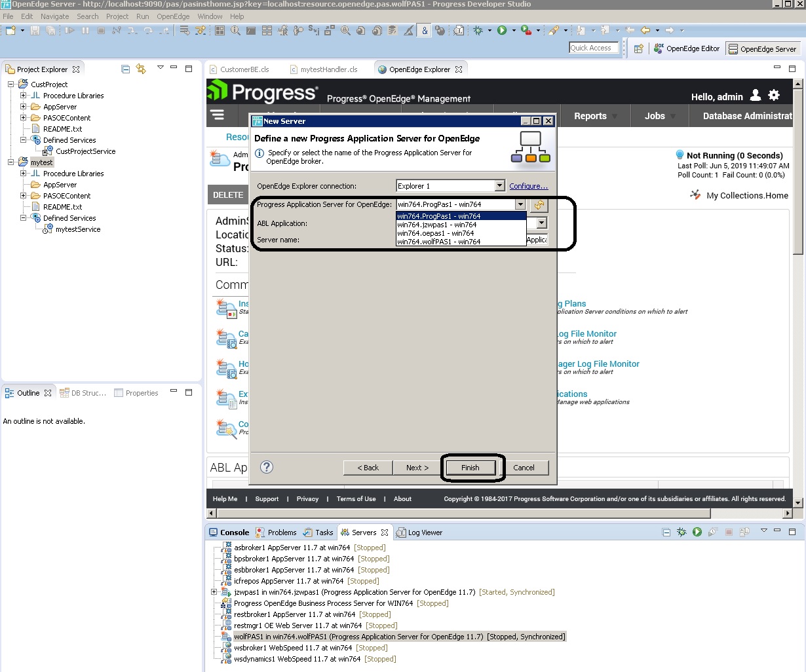This screenshot has width=806, height=672.
Task: Open the OpenEdge Explorer connection dropdown
Action: point(499,186)
